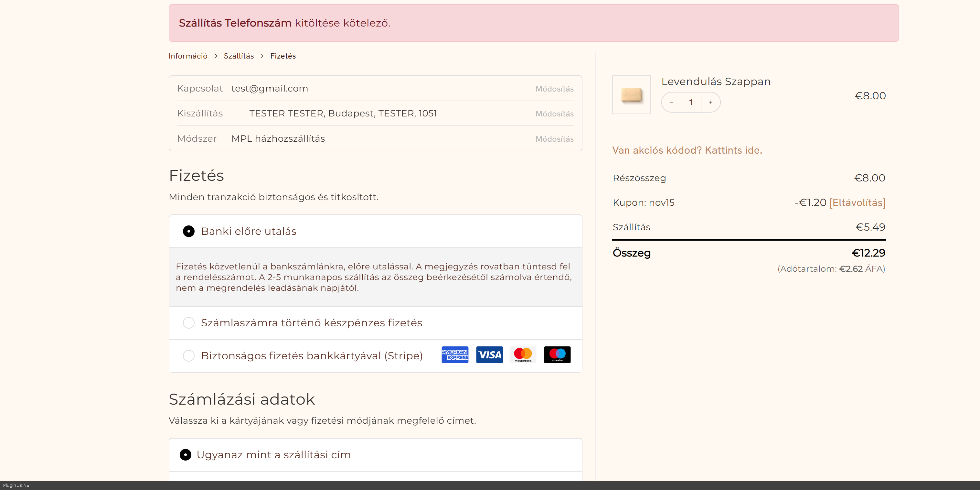Image resolution: width=980 pixels, height=490 pixels.
Task: Click the Maestro card logo
Action: (557, 355)
